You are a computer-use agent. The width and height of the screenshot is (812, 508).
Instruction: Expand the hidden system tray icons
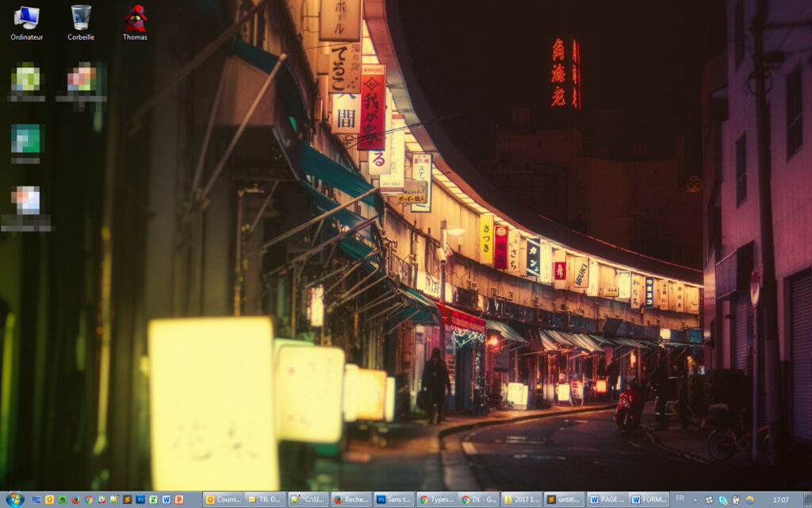click(695, 500)
